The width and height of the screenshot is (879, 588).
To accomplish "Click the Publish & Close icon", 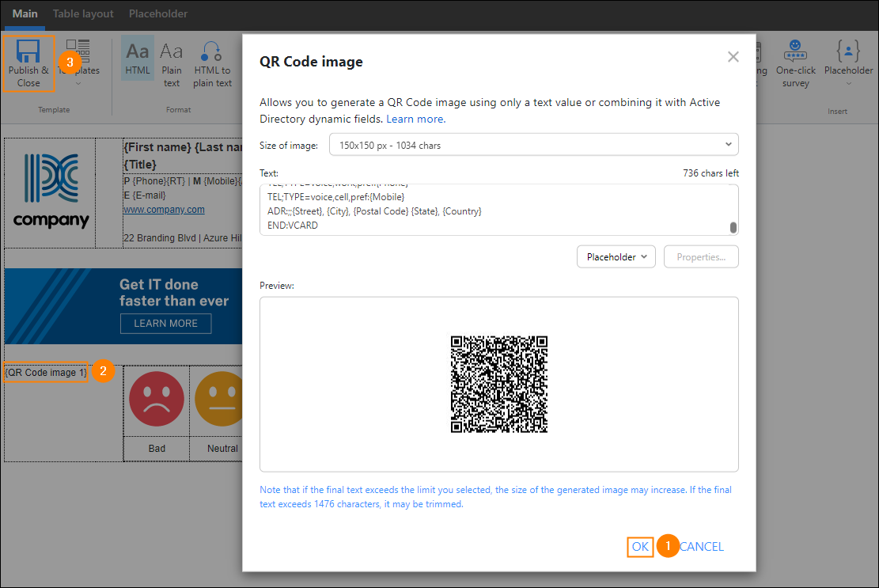I will (28, 51).
